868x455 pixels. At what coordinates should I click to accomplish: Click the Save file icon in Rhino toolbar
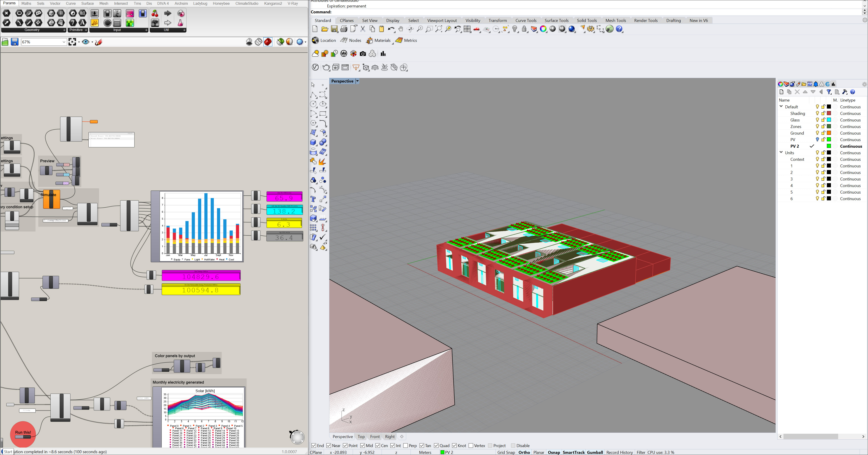coord(334,29)
